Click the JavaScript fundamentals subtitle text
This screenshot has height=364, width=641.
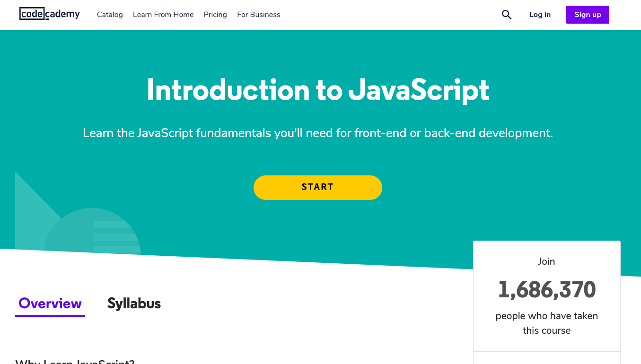pyautogui.click(x=317, y=133)
